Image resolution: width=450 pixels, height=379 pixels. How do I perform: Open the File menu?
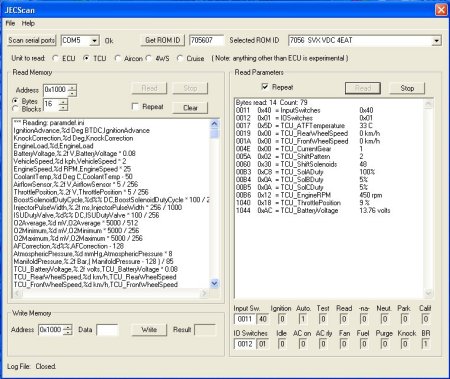[x=10, y=23]
